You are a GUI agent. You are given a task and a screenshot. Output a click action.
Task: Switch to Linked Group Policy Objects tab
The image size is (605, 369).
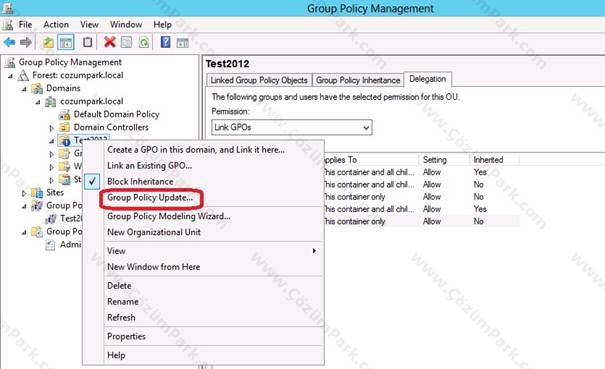point(259,80)
